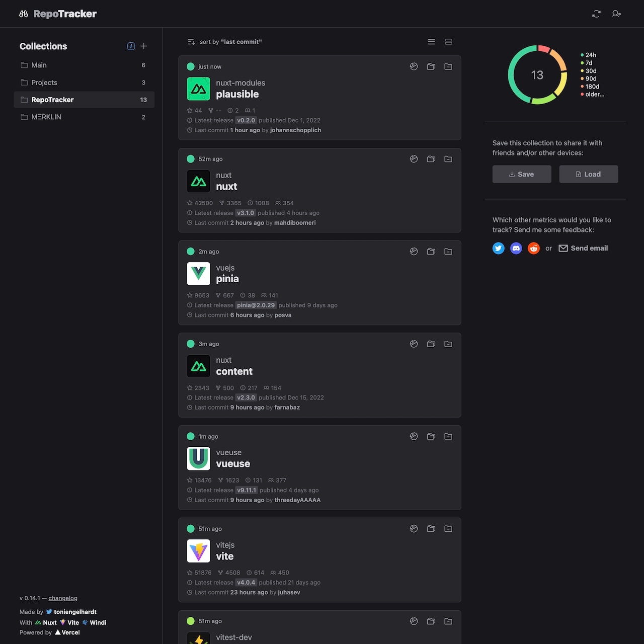The height and width of the screenshot is (644, 644).
Task: Open the user account icon
Action: tap(616, 14)
